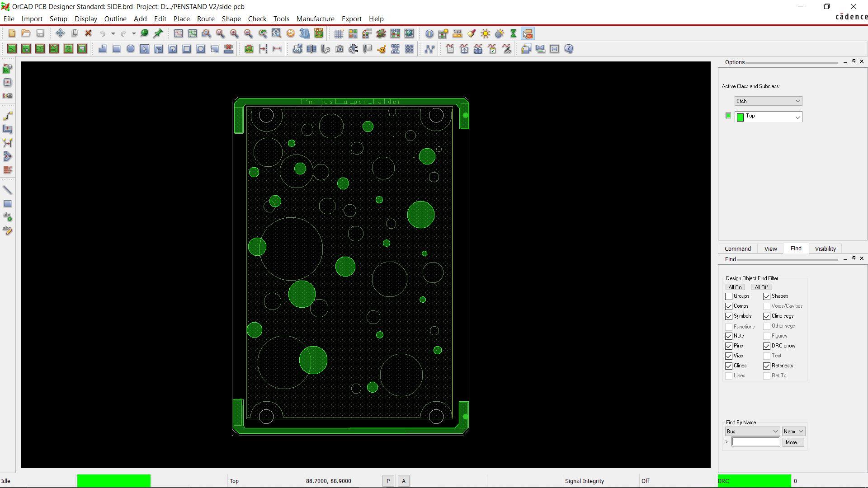Screen dimensions: 868x488
Task: Toggle the Ratsnests checkbox in Find filter
Action: [x=766, y=366]
